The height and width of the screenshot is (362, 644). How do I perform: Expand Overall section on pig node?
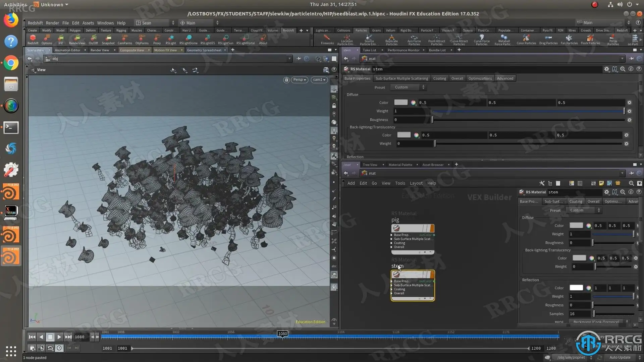click(x=391, y=247)
